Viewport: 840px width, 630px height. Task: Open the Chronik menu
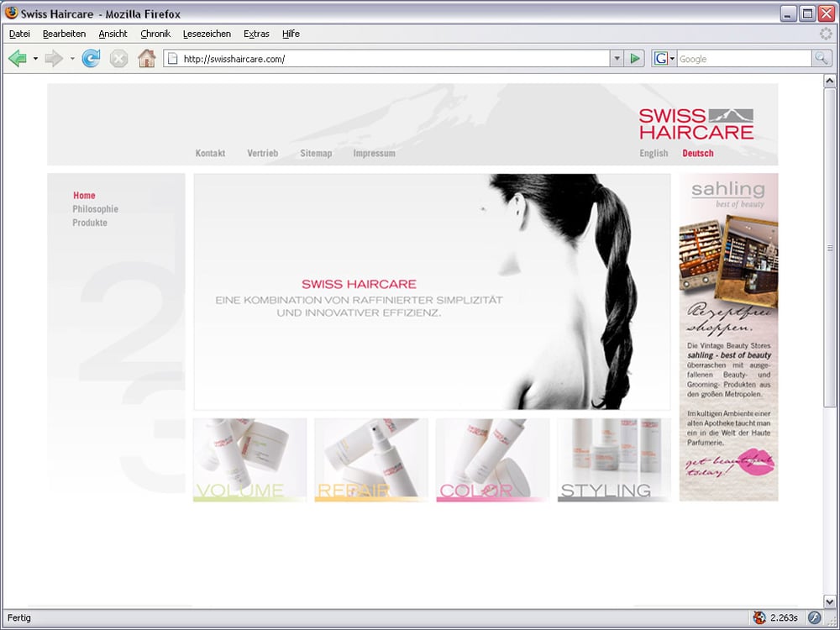click(x=155, y=34)
